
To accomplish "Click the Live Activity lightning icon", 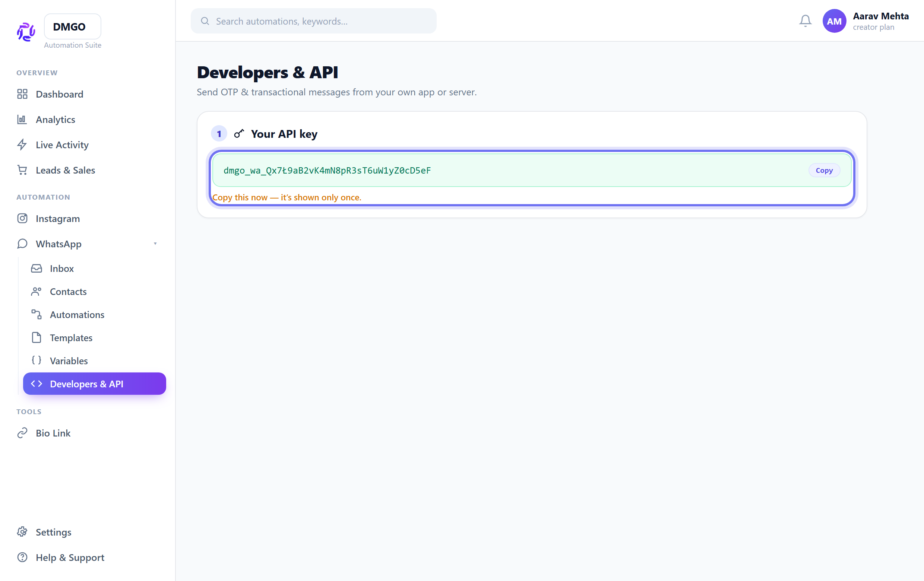I will (x=22, y=145).
